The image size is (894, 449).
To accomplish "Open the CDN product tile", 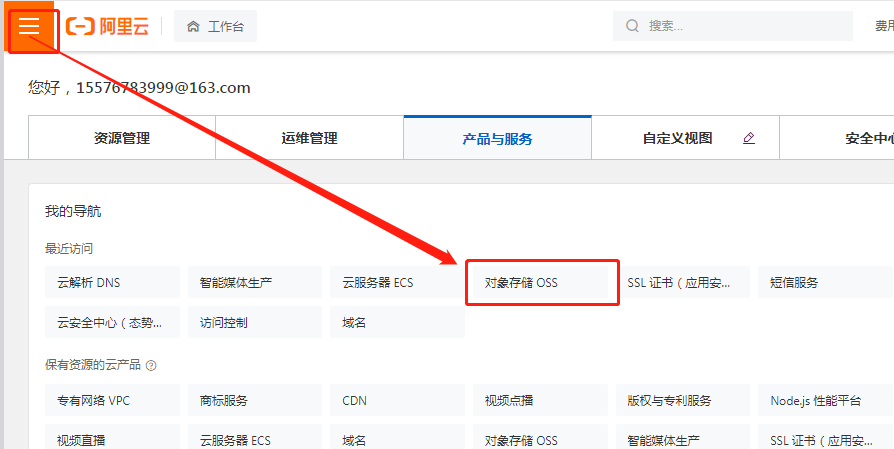I will coord(397,400).
